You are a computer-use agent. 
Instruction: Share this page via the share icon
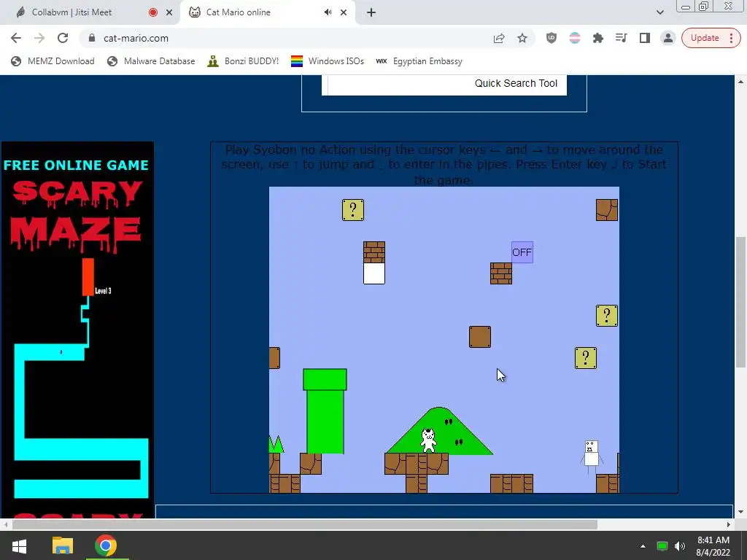coord(499,38)
